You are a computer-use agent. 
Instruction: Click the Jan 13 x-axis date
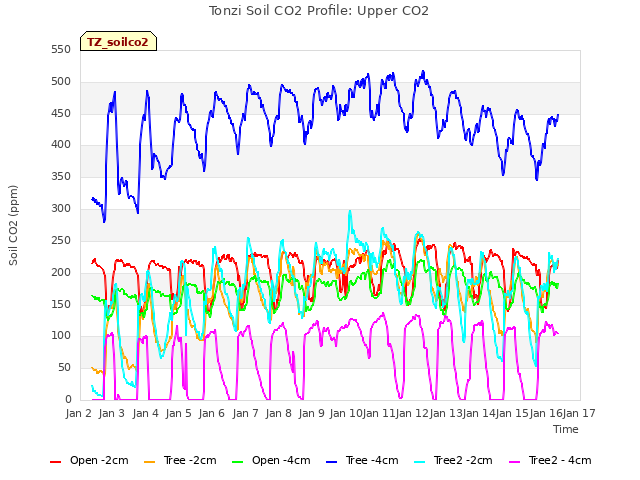pyautogui.click(x=446, y=413)
